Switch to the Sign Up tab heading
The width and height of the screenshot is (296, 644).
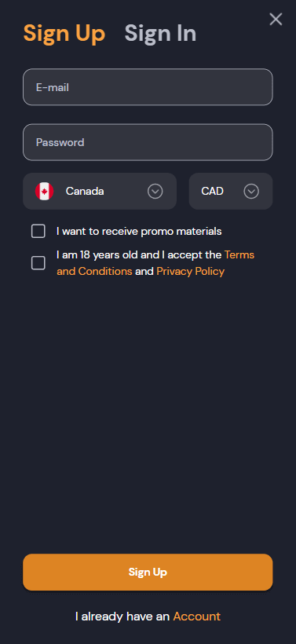(x=64, y=34)
